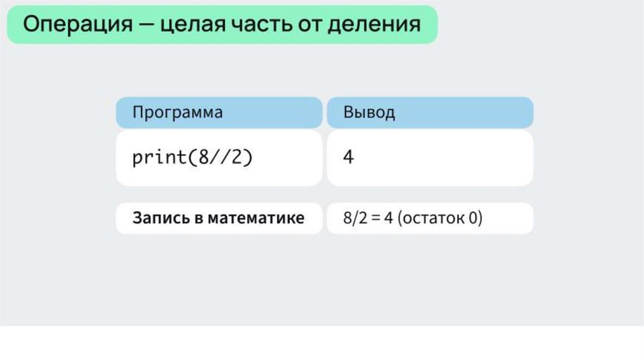Click the "Запись в математике" label cell
Screen dimensions: 644x361
pos(219,218)
